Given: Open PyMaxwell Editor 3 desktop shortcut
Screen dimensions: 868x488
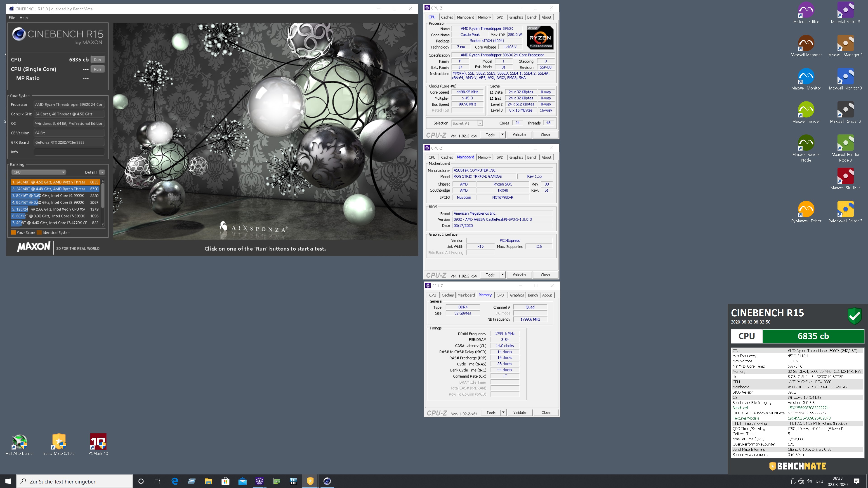Looking at the screenshot, I should (x=845, y=212).
